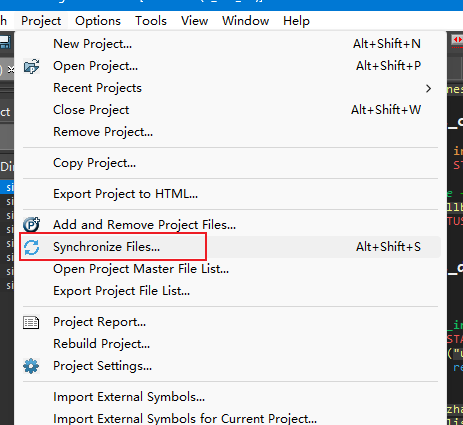Image resolution: width=463 pixels, height=425 pixels.
Task: Open the View menu
Action: point(194,21)
